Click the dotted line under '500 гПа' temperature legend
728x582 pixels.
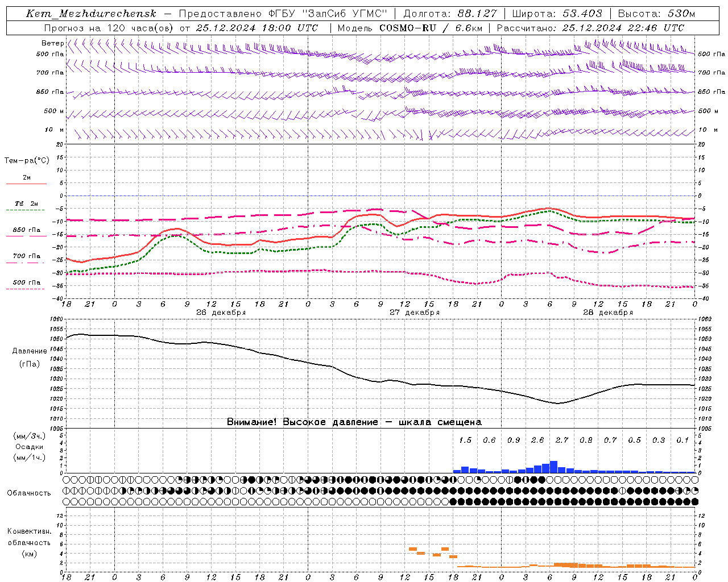(26, 289)
